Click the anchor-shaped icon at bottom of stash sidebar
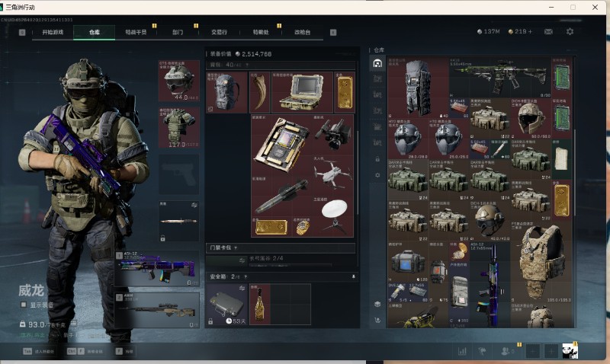This screenshot has width=610, height=364. (377, 320)
